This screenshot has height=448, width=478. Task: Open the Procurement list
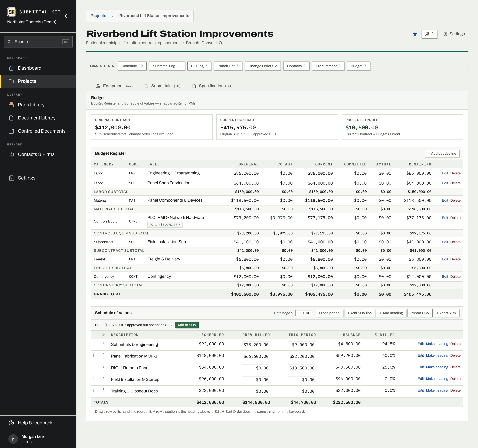click(x=328, y=66)
